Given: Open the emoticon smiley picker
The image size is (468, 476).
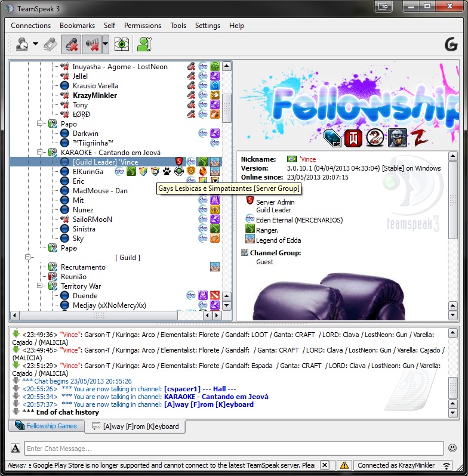Looking at the screenshot, I should click(452, 448).
